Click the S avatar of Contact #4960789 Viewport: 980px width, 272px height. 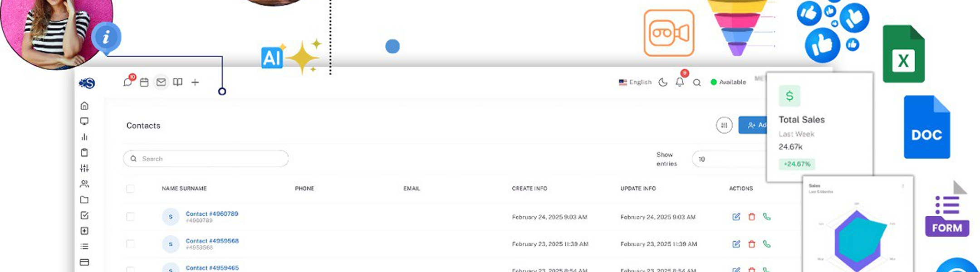click(x=171, y=217)
